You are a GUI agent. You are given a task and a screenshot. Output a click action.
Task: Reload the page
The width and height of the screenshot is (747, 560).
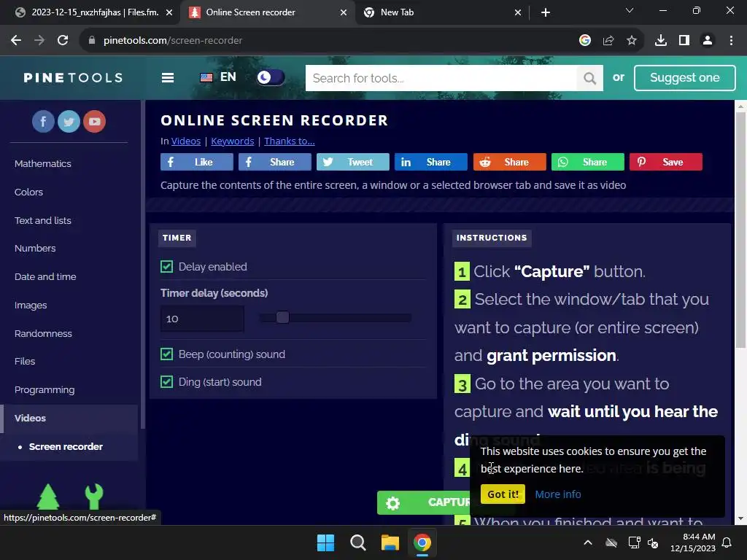63,41
